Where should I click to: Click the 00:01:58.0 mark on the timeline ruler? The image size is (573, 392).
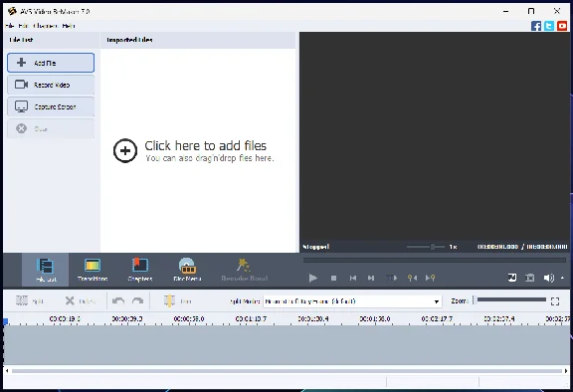tap(375, 319)
